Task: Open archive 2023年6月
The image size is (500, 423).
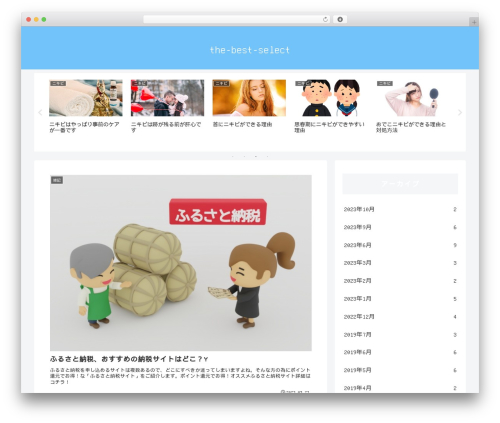Action: click(x=400, y=245)
